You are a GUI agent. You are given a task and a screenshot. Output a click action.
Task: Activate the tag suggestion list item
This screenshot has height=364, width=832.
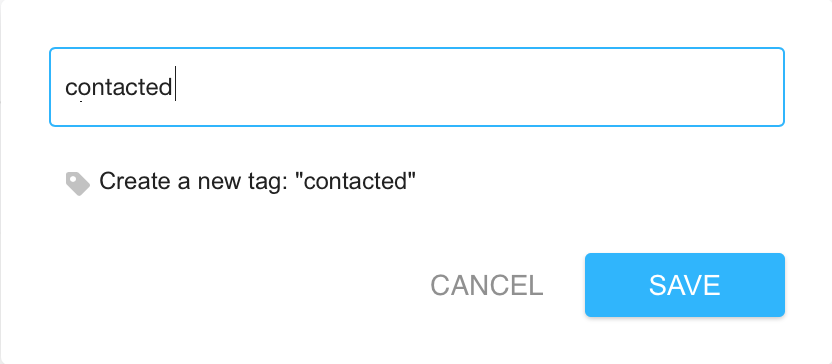coord(241,181)
